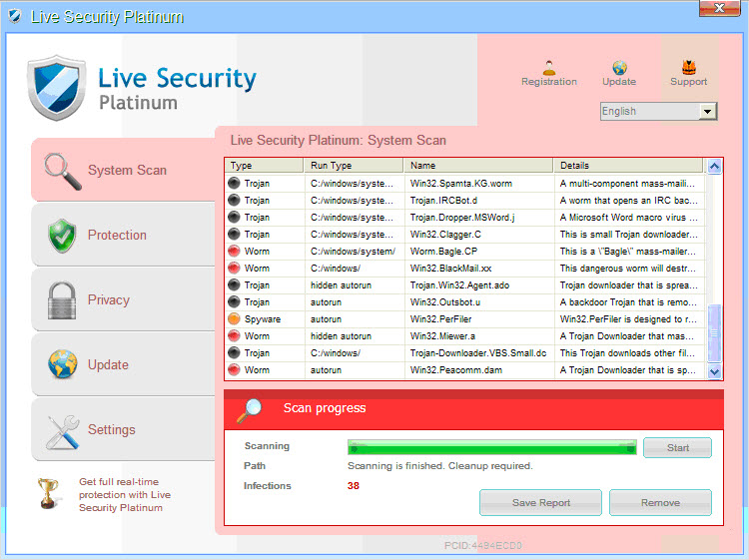Go to the Privacy tab
The image size is (749, 560).
click(x=123, y=299)
